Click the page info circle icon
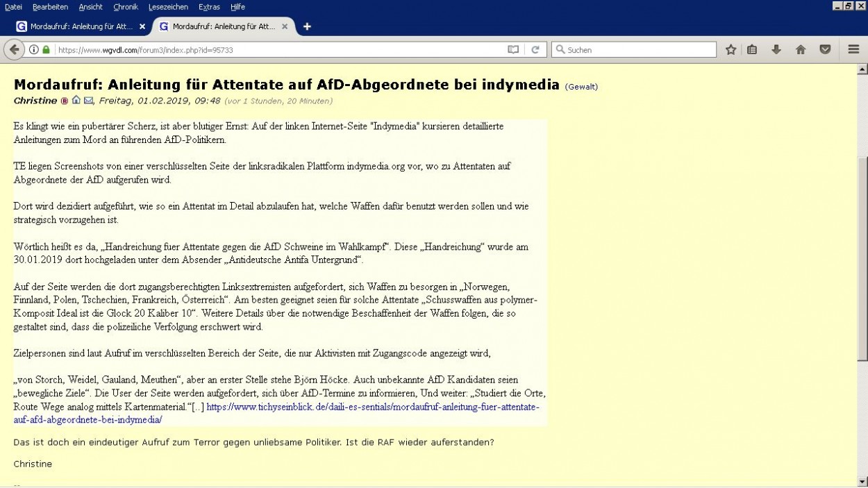 tap(33, 49)
